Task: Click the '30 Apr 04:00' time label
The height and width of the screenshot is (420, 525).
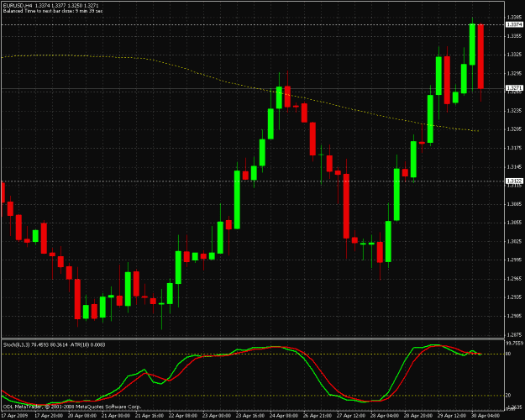Action: tap(486, 416)
